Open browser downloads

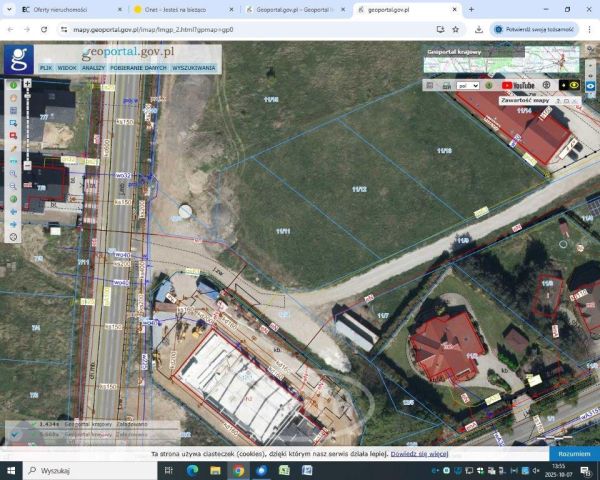[x=479, y=29]
